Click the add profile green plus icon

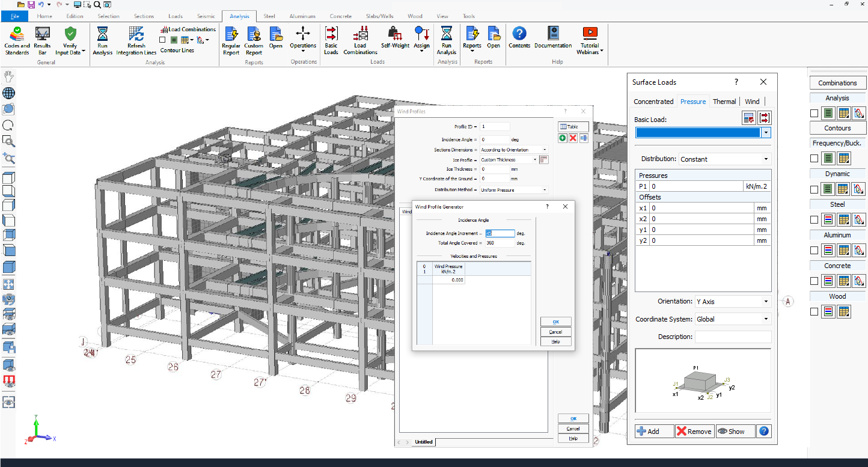click(x=563, y=138)
